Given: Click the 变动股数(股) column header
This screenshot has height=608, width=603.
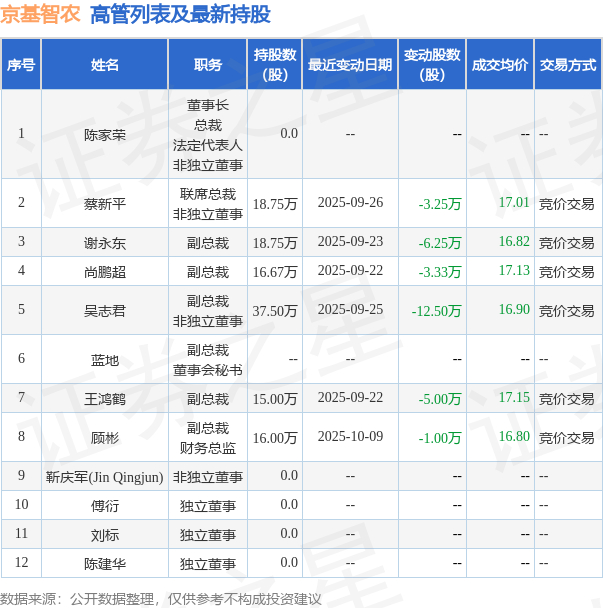Looking at the screenshot, I should pos(432,64).
